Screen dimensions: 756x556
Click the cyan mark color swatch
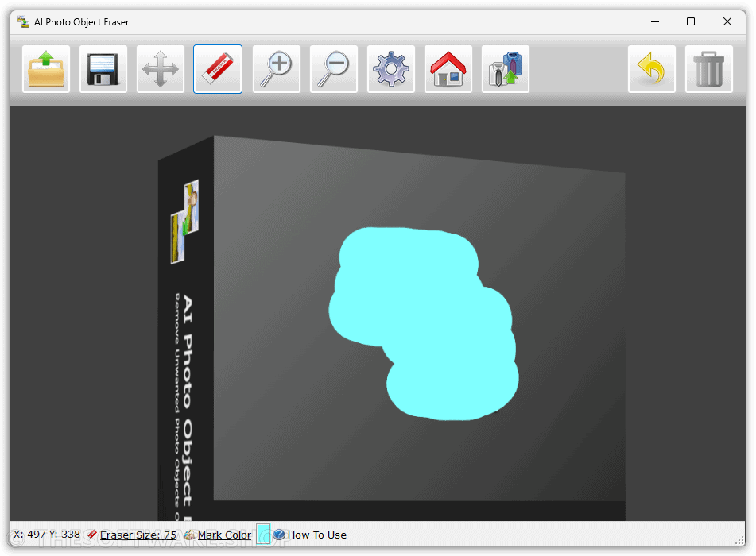pos(263,534)
